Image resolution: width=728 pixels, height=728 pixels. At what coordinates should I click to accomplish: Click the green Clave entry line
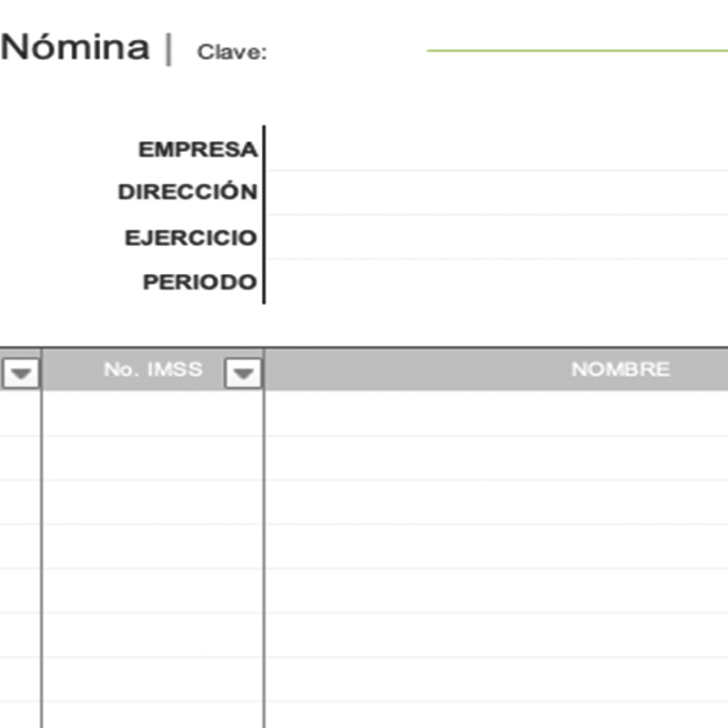tap(577, 49)
